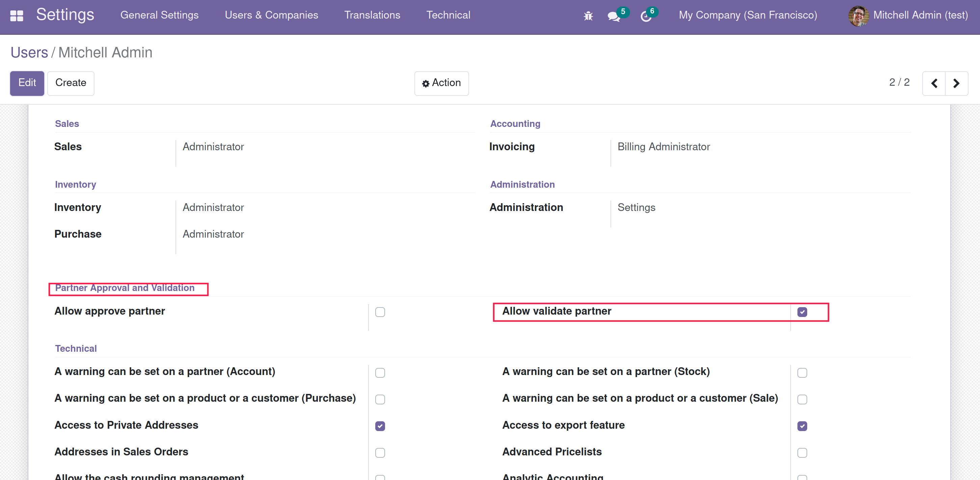Click the Edit button
This screenshot has height=480, width=980.
coord(27,83)
